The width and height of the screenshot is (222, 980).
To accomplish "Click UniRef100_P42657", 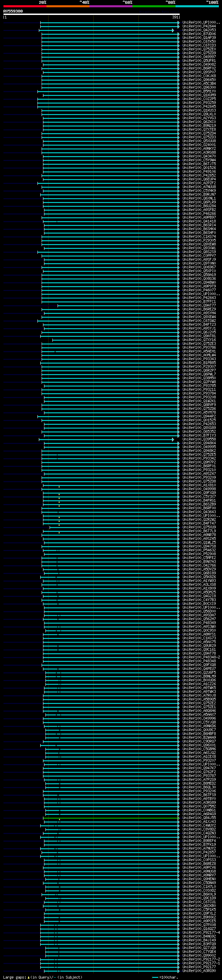I will coord(199,852).
